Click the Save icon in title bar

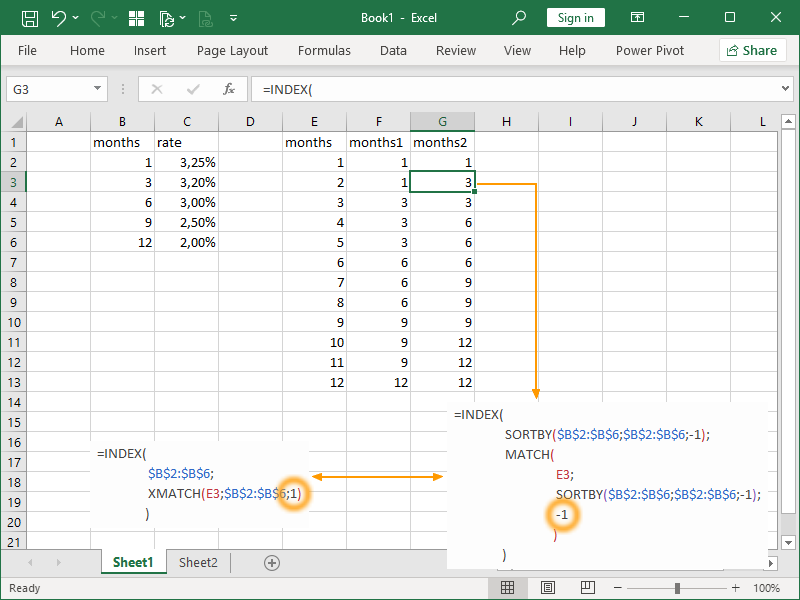30,18
